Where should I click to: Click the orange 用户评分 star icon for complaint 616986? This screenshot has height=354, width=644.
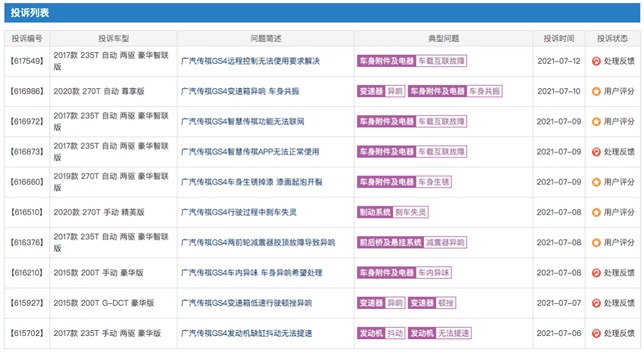596,92
